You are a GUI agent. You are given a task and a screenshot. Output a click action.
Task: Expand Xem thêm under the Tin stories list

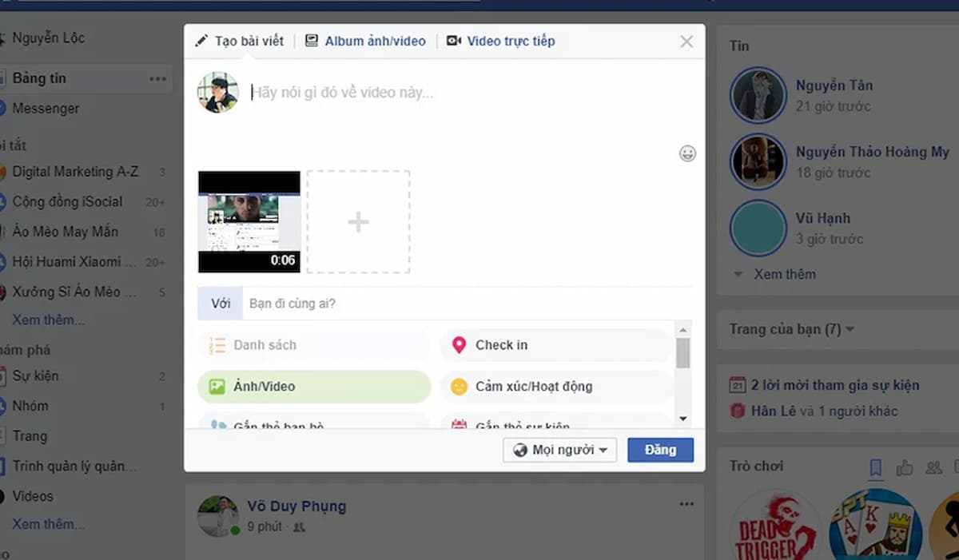tap(784, 274)
